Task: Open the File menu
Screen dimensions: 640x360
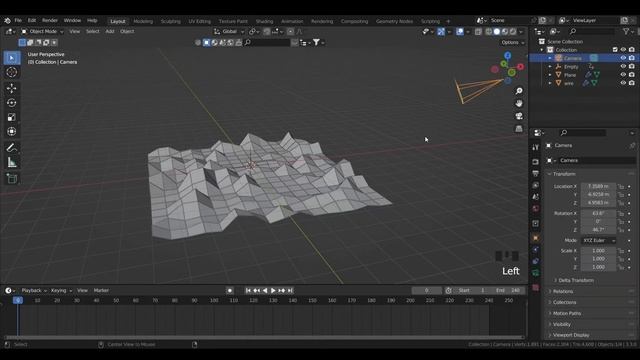Action: pyautogui.click(x=18, y=20)
